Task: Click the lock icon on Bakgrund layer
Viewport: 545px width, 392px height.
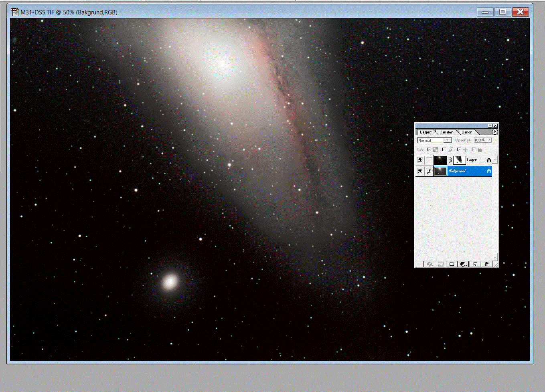Action: point(489,171)
